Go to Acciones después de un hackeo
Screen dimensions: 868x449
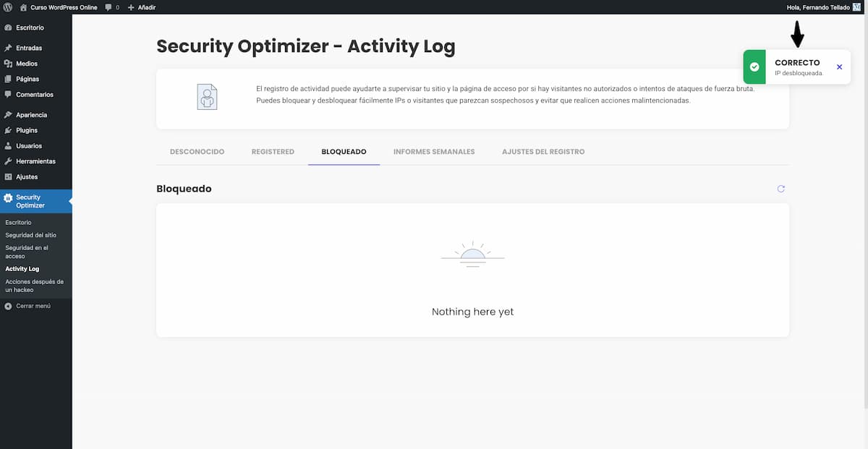pos(34,285)
